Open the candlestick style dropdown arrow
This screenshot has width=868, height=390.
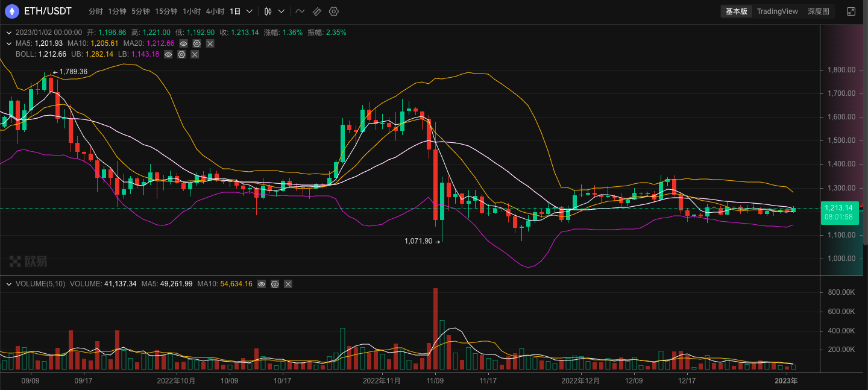[x=280, y=11]
